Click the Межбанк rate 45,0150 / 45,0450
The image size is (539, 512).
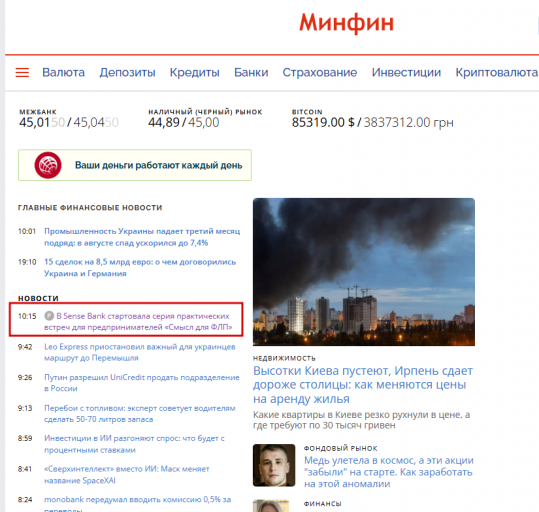point(69,122)
